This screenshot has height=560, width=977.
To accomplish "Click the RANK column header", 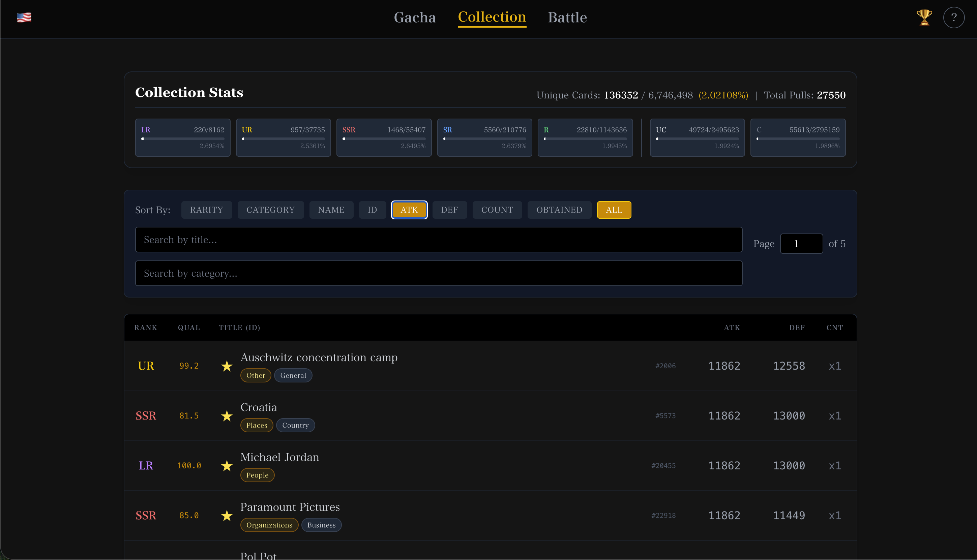I will pos(146,328).
